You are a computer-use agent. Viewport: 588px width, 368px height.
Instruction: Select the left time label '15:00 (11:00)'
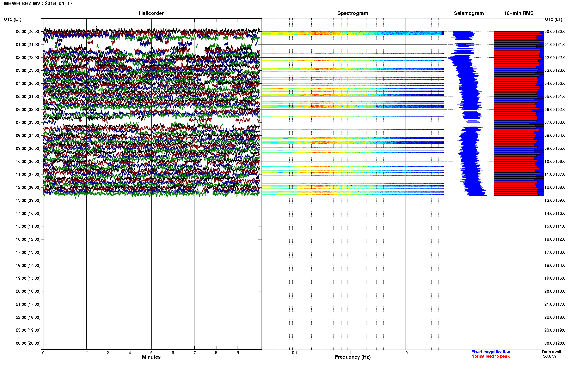28,226
